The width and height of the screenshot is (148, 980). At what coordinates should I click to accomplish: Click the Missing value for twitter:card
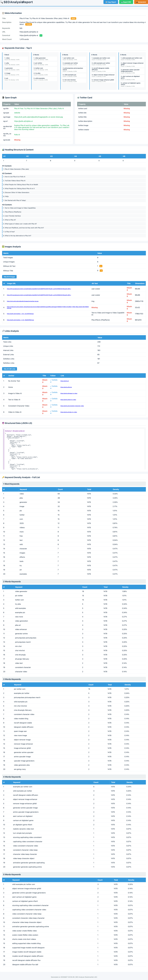[127, 108]
